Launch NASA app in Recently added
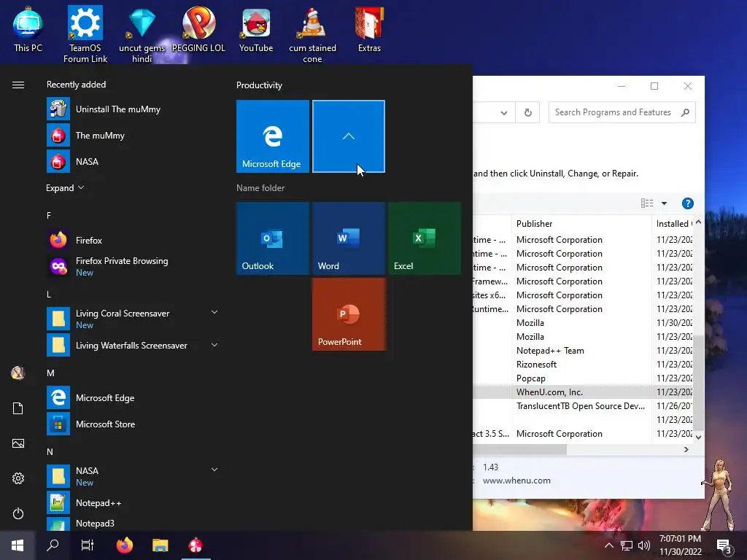 (131, 161)
